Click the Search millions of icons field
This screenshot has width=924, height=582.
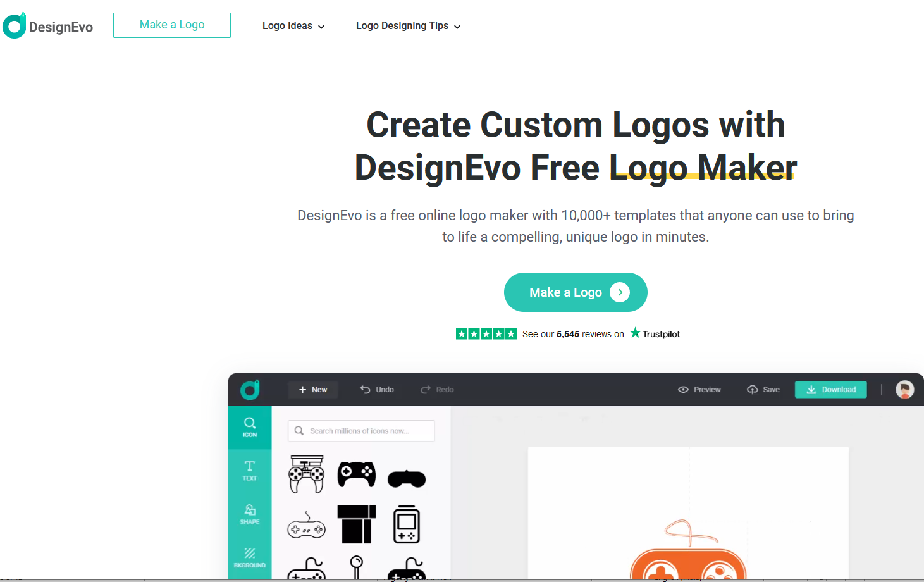coord(361,431)
